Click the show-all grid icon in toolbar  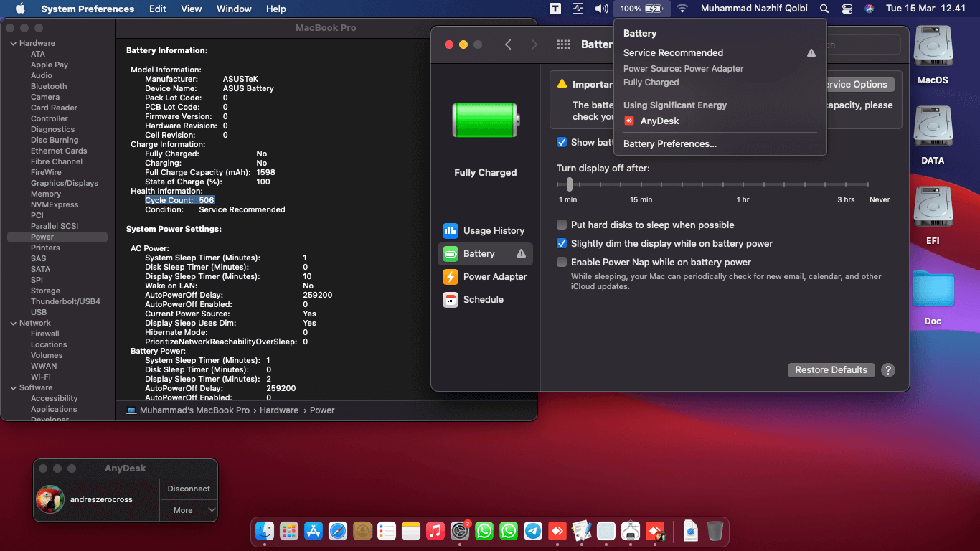pyautogui.click(x=563, y=44)
